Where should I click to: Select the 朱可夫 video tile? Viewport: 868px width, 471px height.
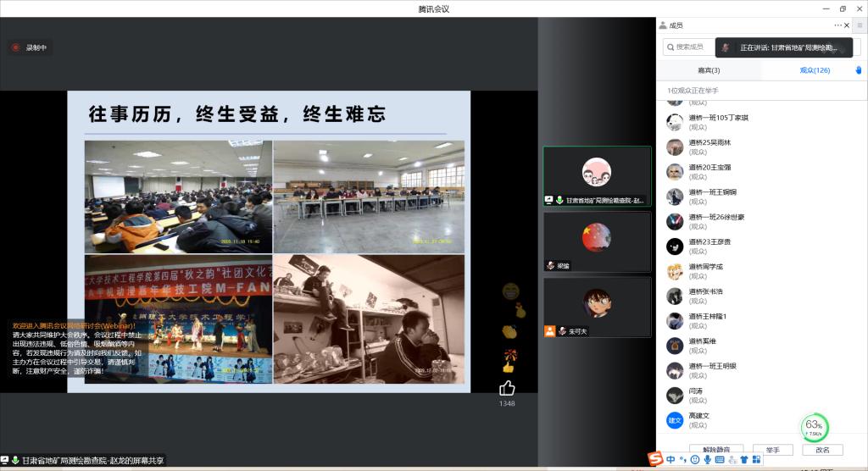point(597,308)
